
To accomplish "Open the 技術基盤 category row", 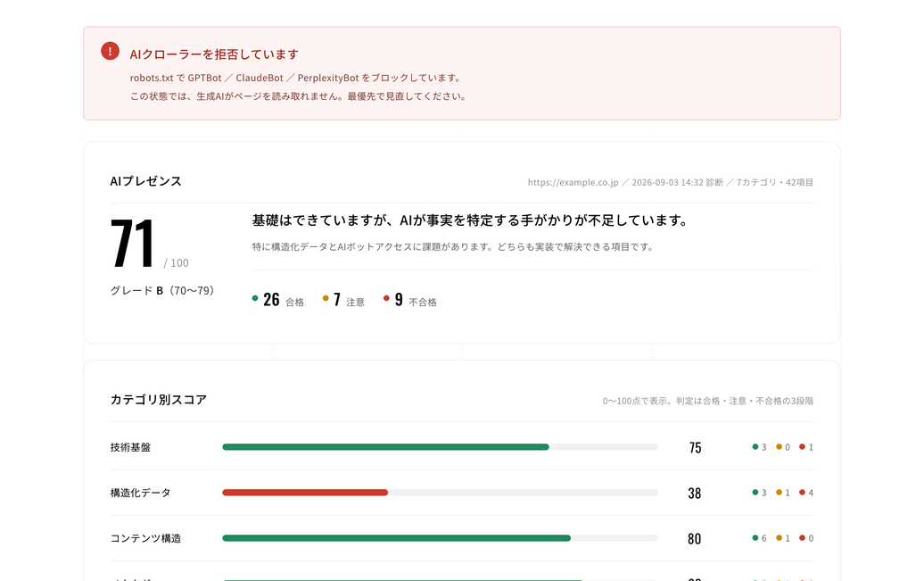I will click(462, 447).
